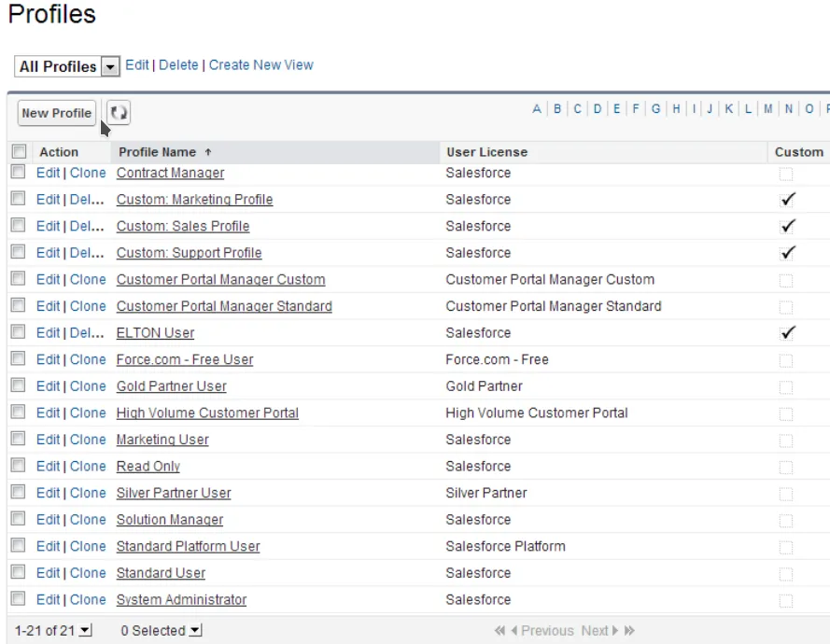Tick the ELTON User row checkbox
This screenshot has height=644, width=830.
[x=18, y=331]
